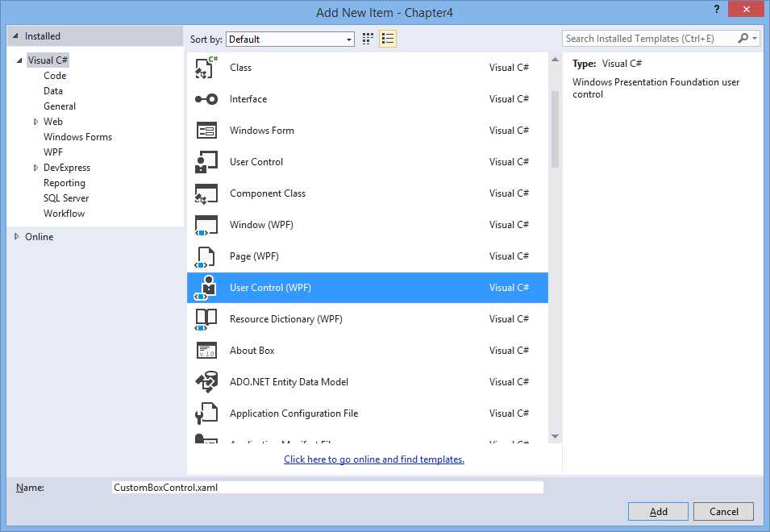The image size is (770, 532).
Task: Expand the Online section
Action: pos(15,236)
